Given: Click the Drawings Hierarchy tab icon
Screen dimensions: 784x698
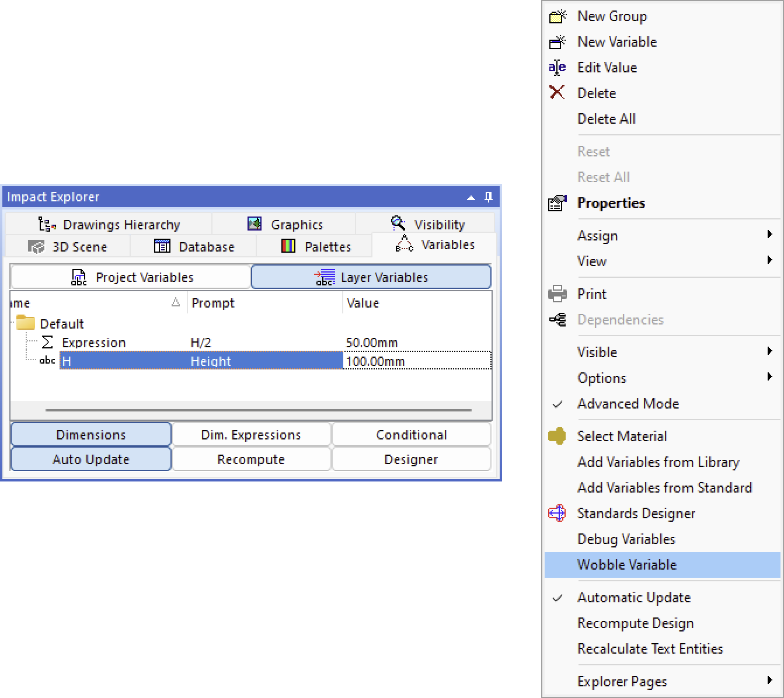Looking at the screenshot, I should click(x=47, y=225).
